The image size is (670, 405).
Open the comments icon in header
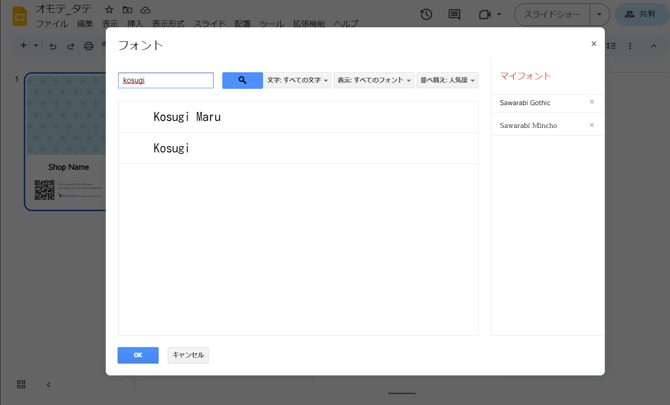click(454, 15)
